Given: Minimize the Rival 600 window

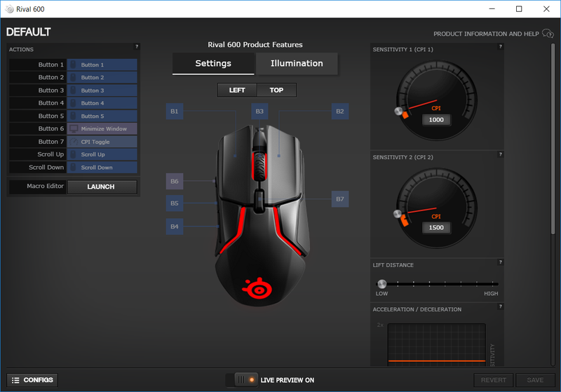Looking at the screenshot, I should pos(492,9).
